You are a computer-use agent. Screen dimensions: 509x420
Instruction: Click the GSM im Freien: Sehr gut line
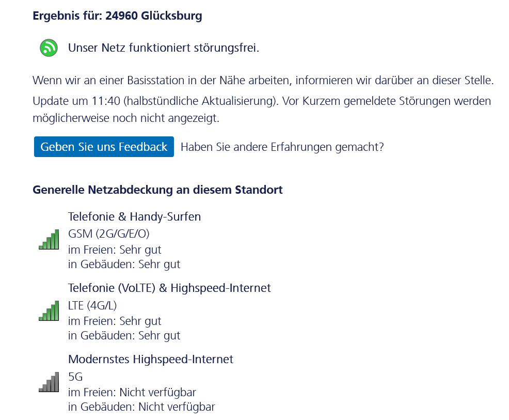115,250
